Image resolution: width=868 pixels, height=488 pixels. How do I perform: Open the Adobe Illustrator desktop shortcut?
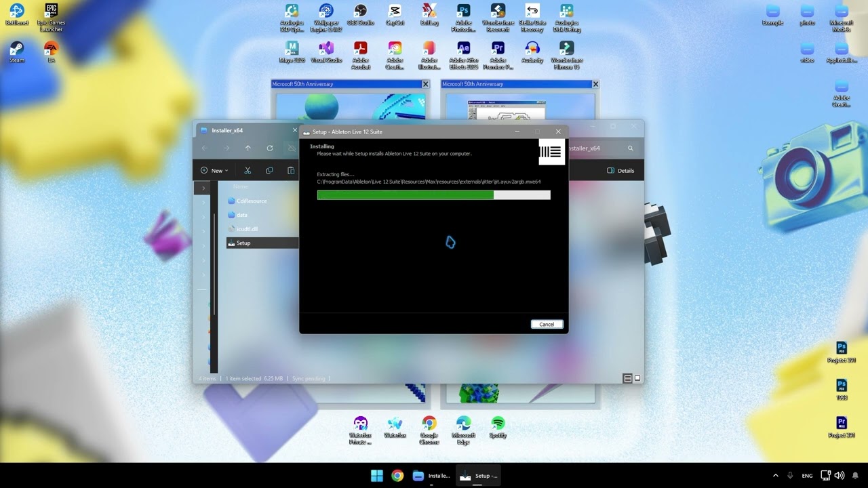click(x=429, y=56)
